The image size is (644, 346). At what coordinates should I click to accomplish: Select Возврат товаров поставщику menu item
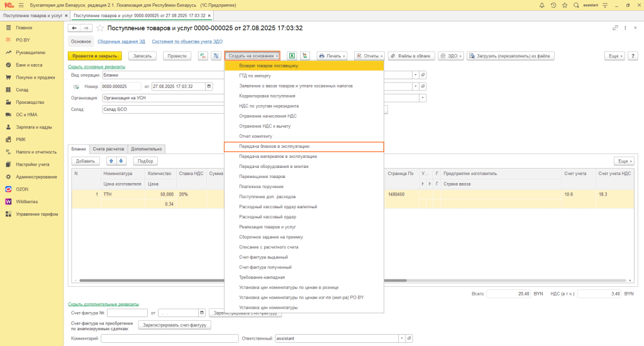coord(304,66)
